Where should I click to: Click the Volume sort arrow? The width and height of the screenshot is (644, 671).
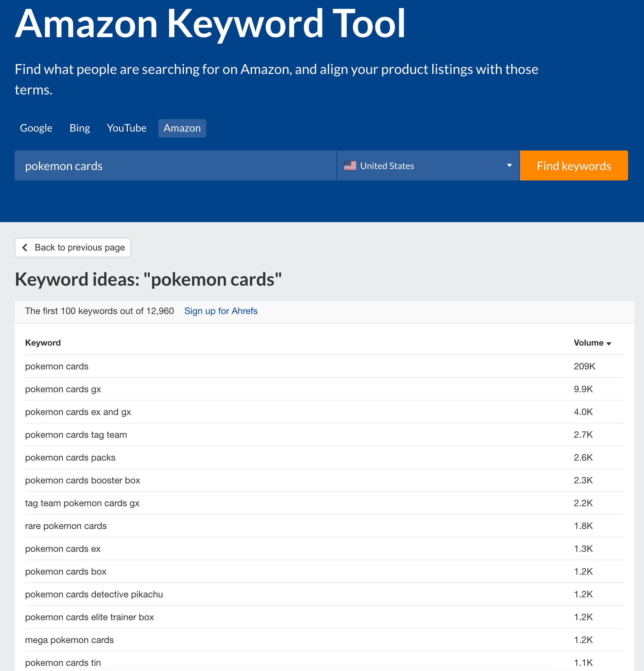(609, 343)
